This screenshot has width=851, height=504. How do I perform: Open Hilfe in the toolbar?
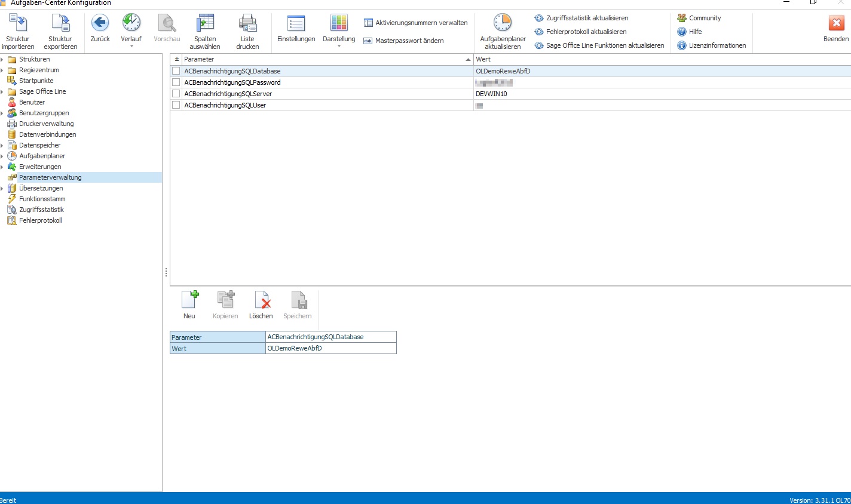pos(690,32)
